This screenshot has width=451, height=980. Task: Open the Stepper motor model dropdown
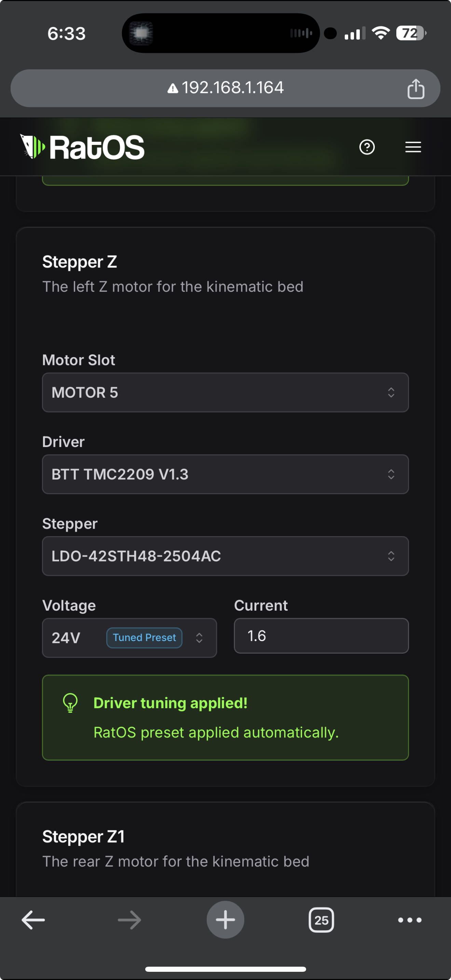pos(225,556)
